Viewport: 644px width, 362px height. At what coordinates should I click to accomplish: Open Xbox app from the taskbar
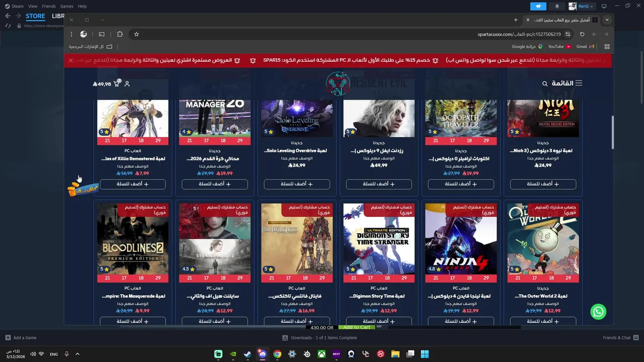(321, 354)
